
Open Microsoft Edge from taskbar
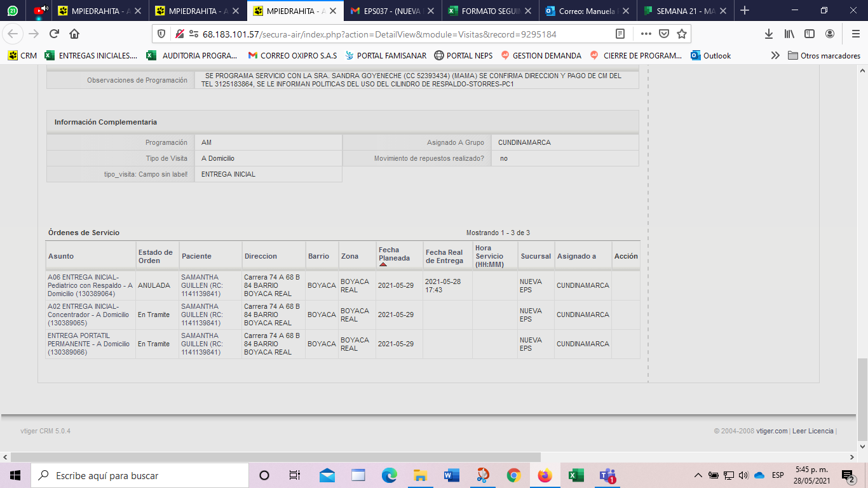point(389,475)
